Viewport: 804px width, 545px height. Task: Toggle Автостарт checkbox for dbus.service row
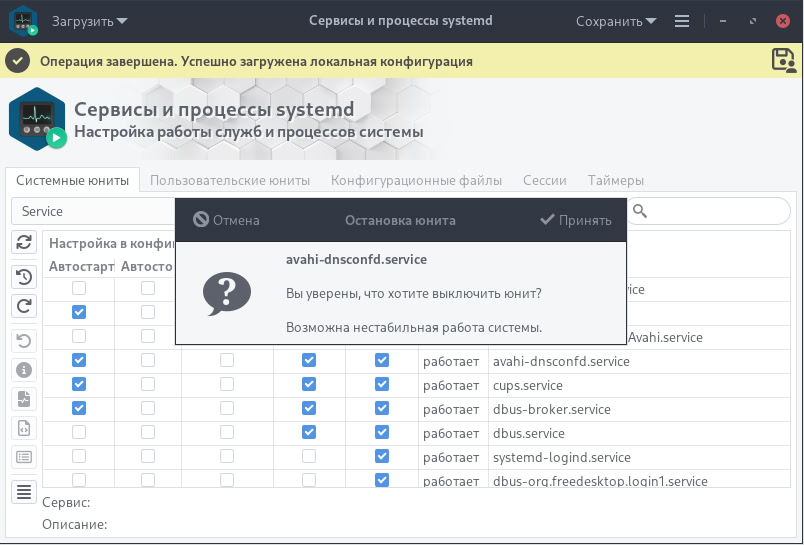(79, 433)
